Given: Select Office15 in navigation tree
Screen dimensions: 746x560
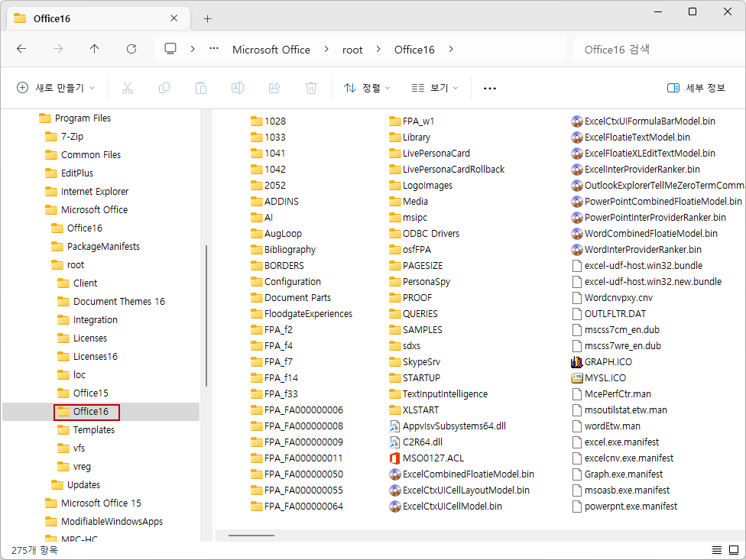Looking at the screenshot, I should [90, 393].
